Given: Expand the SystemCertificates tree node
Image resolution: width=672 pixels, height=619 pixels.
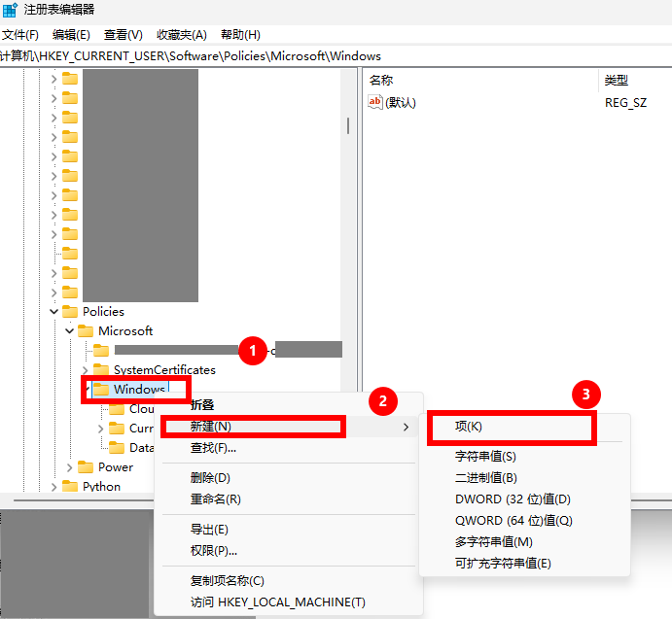Looking at the screenshot, I should (x=85, y=370).
